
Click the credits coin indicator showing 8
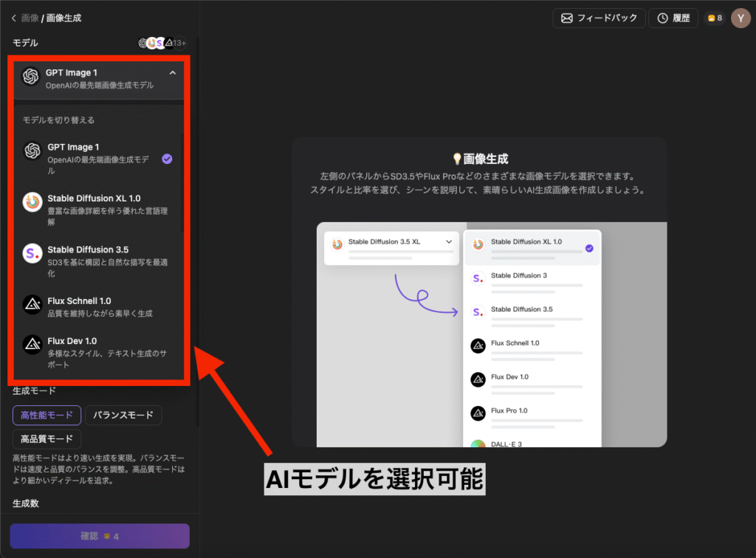pos(715,18)
